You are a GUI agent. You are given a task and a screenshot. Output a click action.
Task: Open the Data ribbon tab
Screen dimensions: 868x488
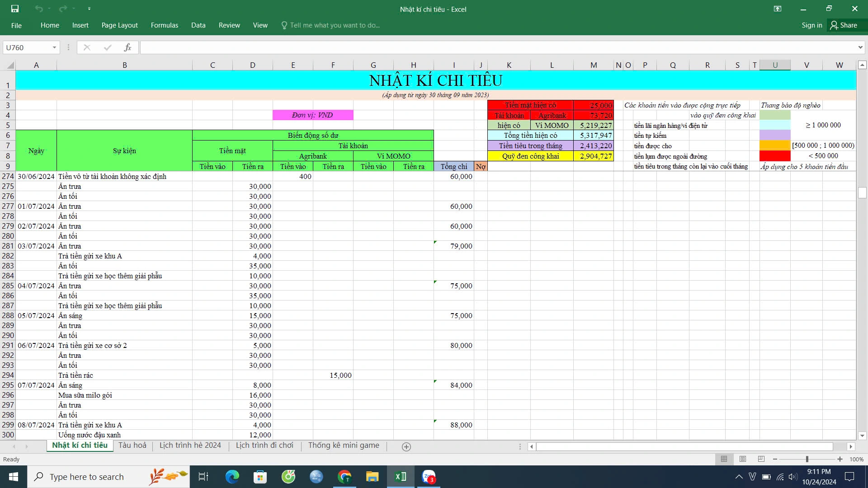pos(198,25)
